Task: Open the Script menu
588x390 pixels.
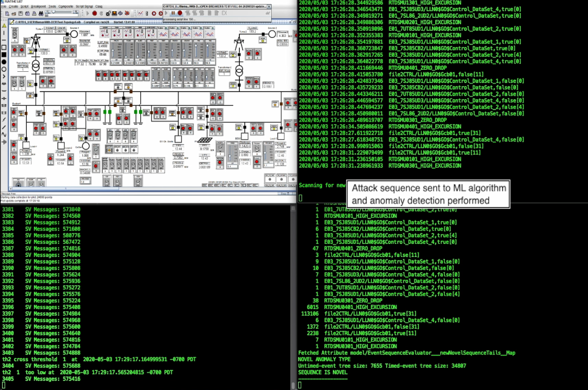Action: click(24, 7)
